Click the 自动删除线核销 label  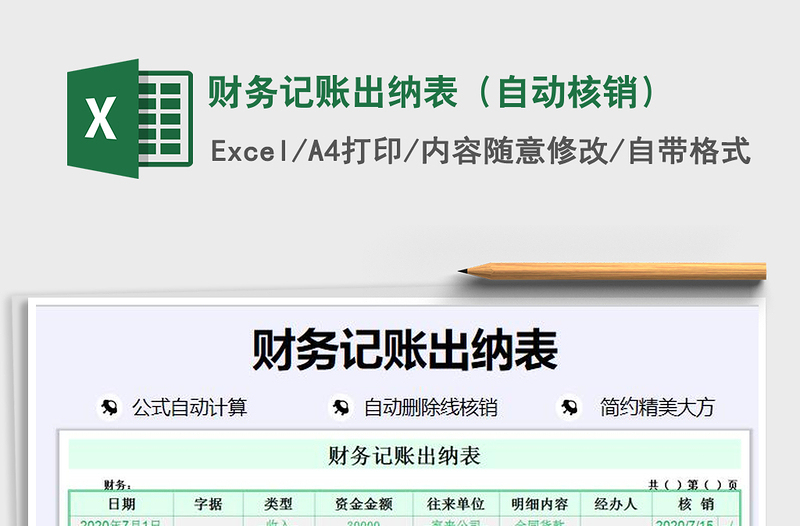pyautogui.click(x=430, y=407)
